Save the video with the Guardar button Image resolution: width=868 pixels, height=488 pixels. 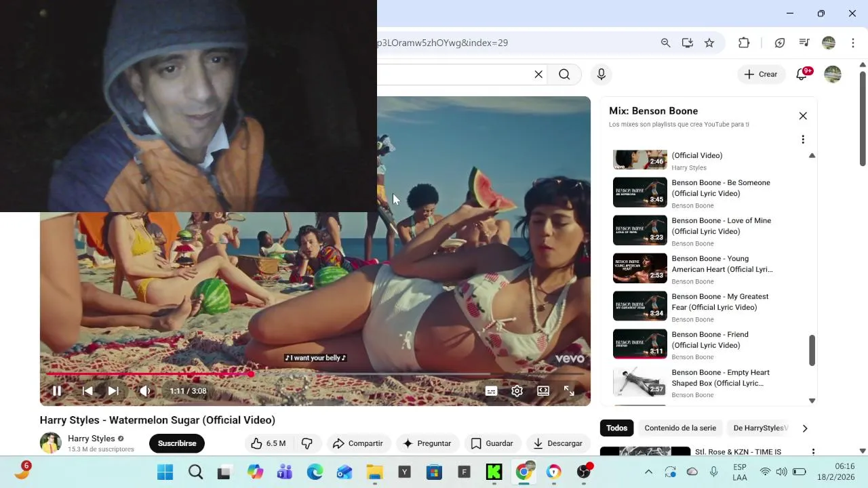click(x=492, y=443)
